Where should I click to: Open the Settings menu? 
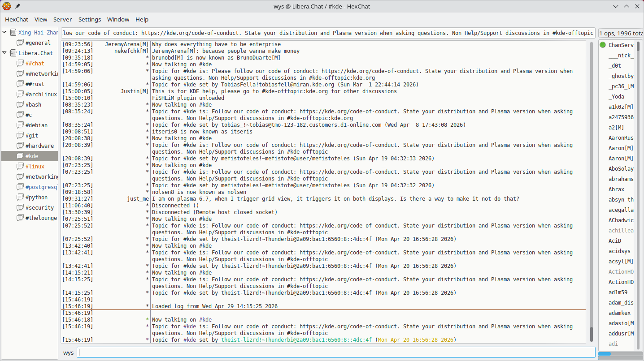90,20
